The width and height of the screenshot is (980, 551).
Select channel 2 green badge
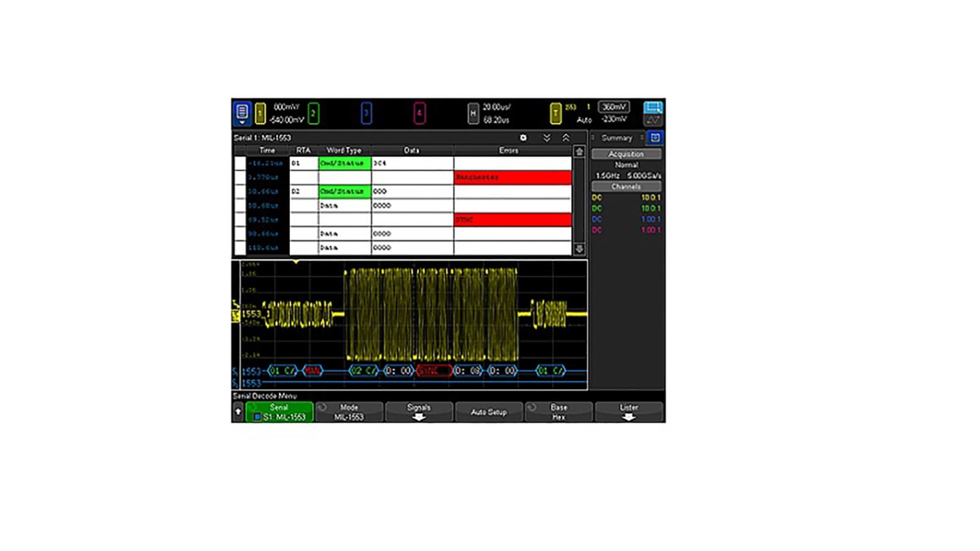pyautogui.click(x=313, y=113)
